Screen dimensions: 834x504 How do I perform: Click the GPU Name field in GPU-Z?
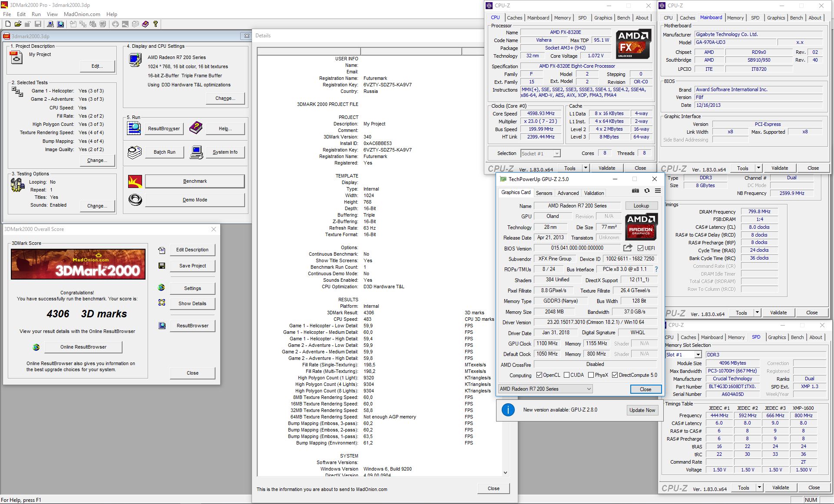click(x=577, y=206)
